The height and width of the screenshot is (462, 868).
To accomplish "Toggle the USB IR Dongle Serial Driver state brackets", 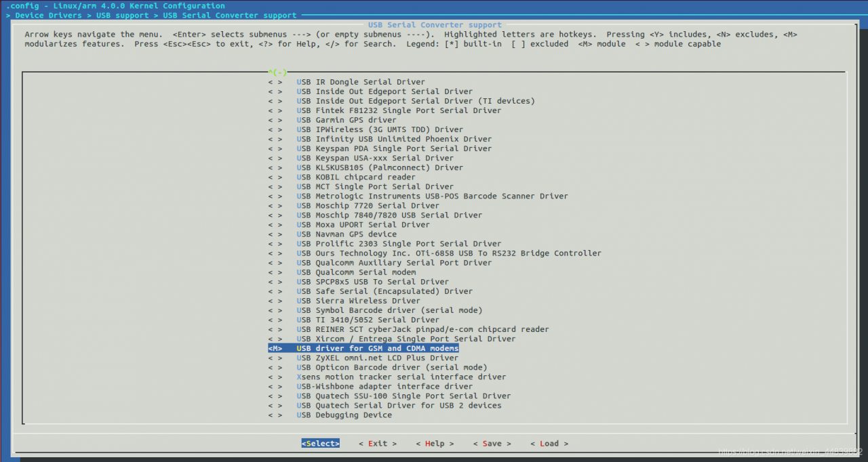I will (x=275, y=82).
